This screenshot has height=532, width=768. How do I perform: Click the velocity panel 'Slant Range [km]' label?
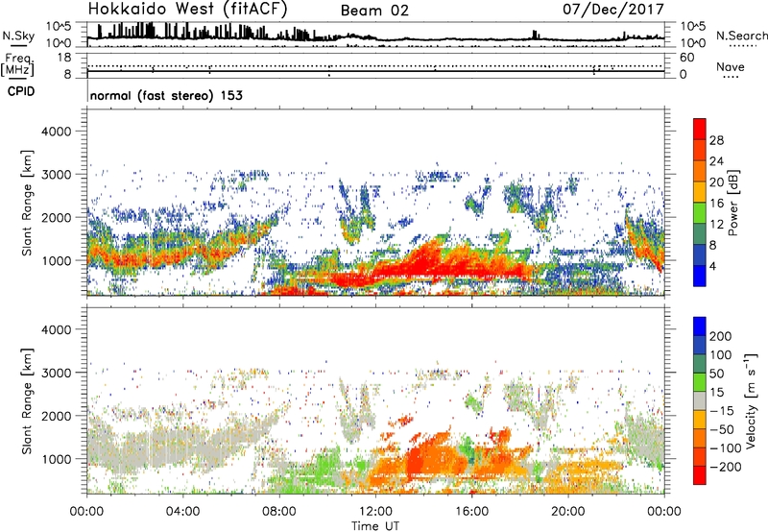(x=27, y=401)
